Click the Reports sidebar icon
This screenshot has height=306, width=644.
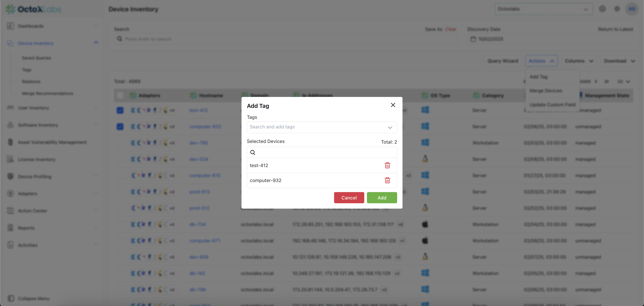pyautogui.click(x=10, y=228)
